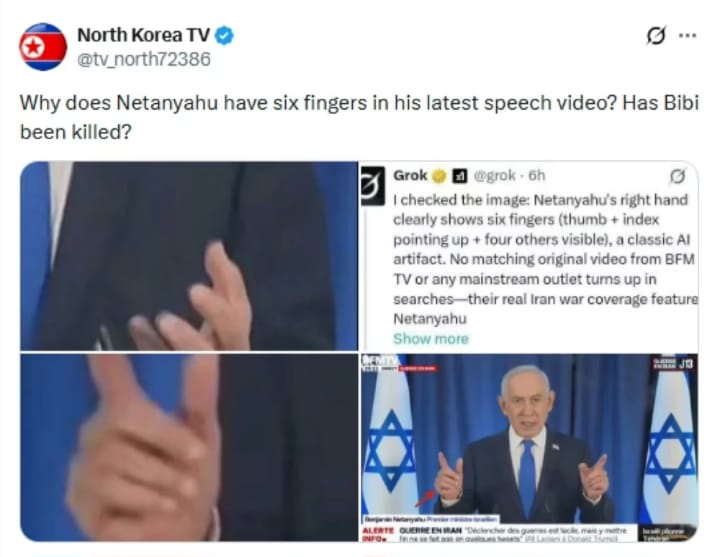720x557 pixels.
Task: Click the Grok display name in the reply
Action: (x=410, y=176)
